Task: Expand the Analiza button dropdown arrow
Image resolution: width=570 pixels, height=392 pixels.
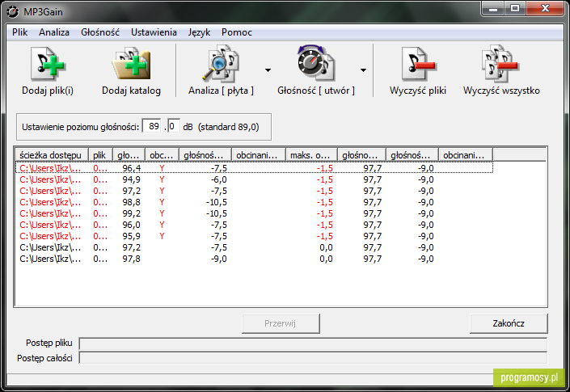Action: [268, 70]
